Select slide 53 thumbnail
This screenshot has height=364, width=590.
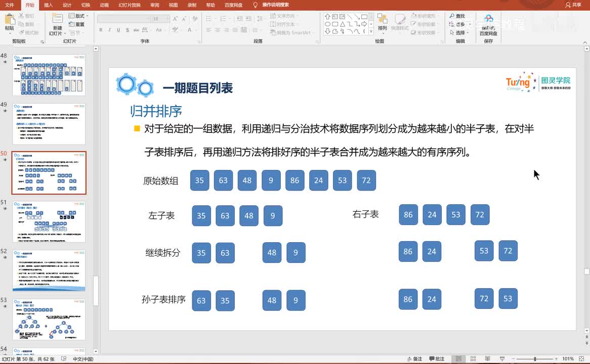coord(49,319)
